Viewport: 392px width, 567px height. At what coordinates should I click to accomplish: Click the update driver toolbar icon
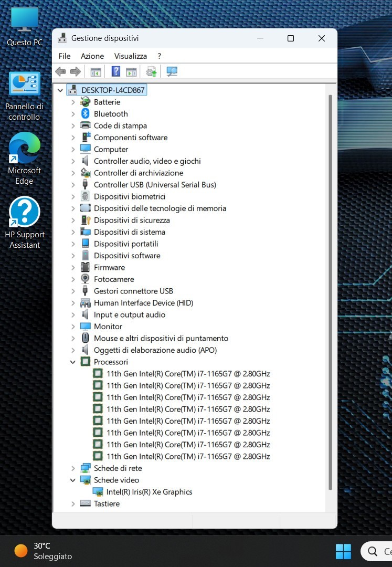point(151,71)
